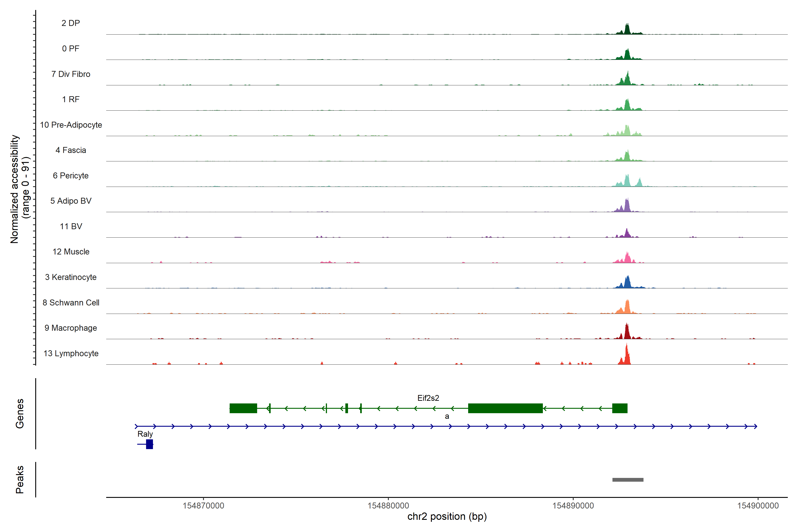Click the leftmost Eif2s2 green exon block
The image size is (798, 532).
(243, 408)
